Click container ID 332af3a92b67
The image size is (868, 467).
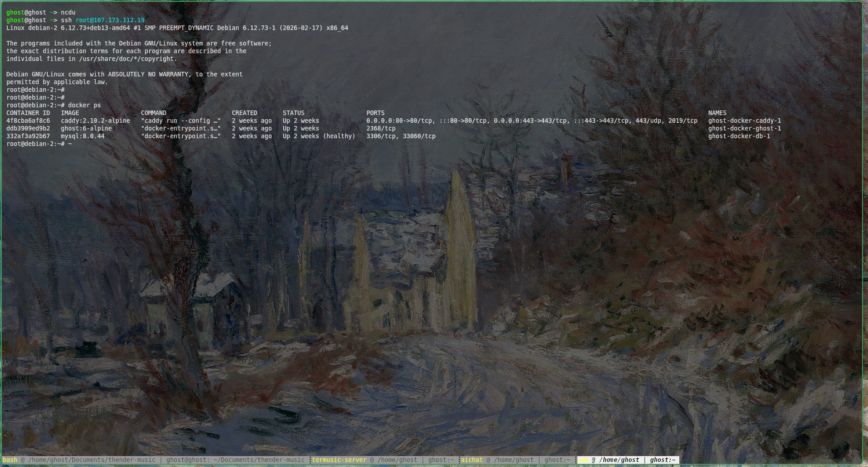click(x=28, y=136)
